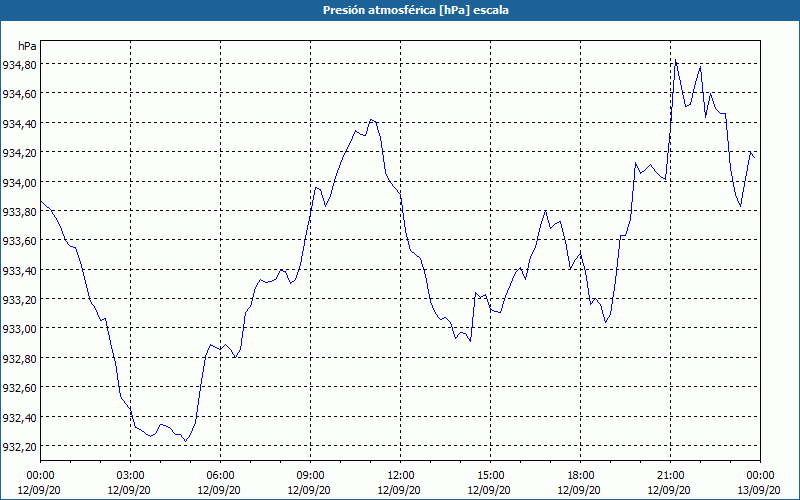The width and height of the screenshot is (800, 500).
Task: Click the 932,20 y-axis label
Action: click(18, 447)
